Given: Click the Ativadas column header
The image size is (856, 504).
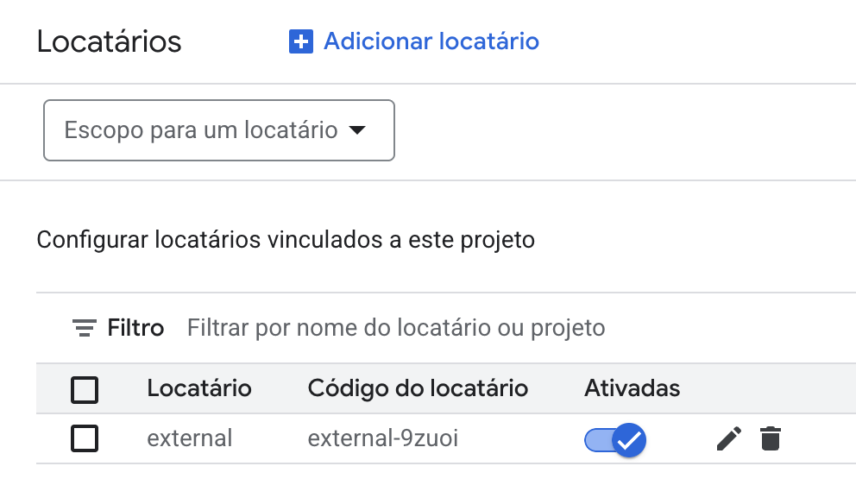Looking at the screenshot, I should pyautogui.click(x=632, y=388).
